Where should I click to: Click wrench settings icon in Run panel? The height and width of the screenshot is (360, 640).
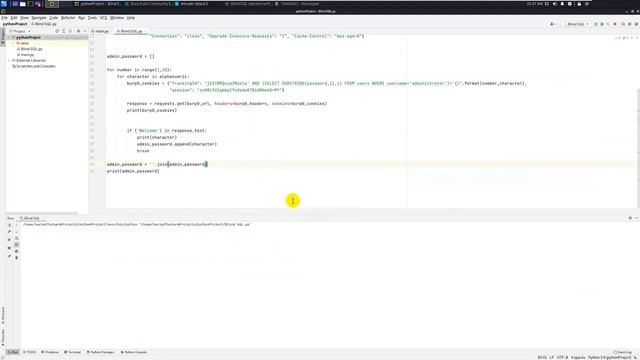(9, 232)
